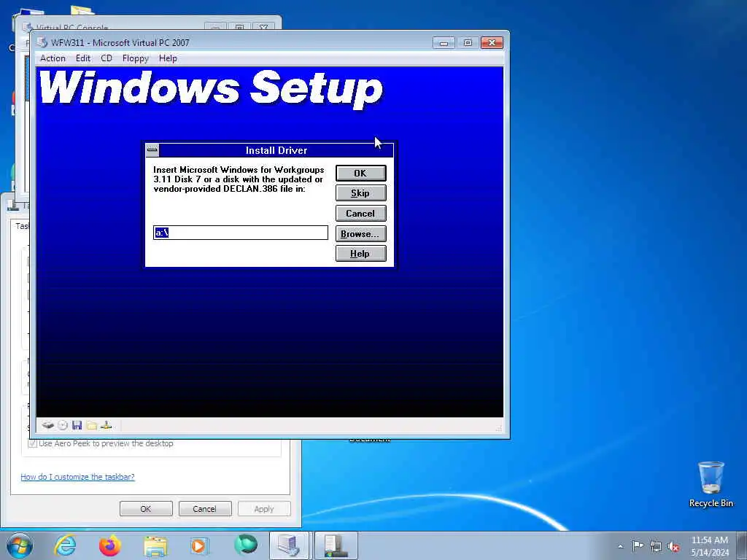
Task: Minimize the WFW311 Virtual PC window
Action: pos(444,43)
